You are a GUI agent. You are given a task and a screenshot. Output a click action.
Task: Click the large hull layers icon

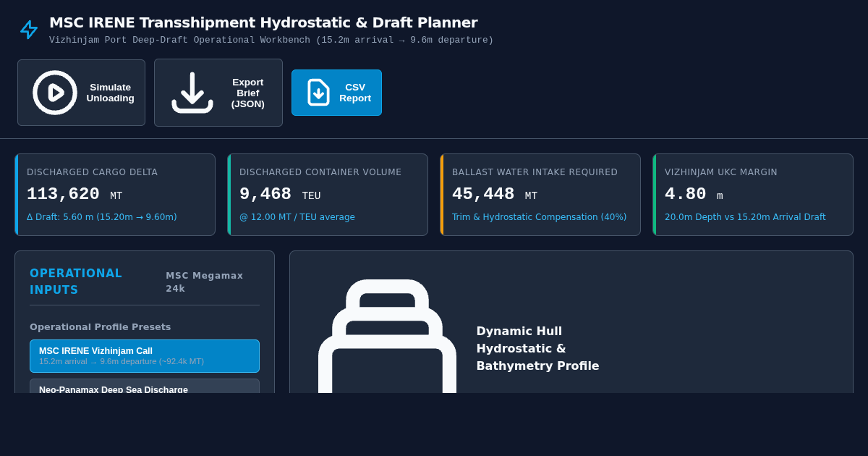pyautogui.click(x=388, y=335)
